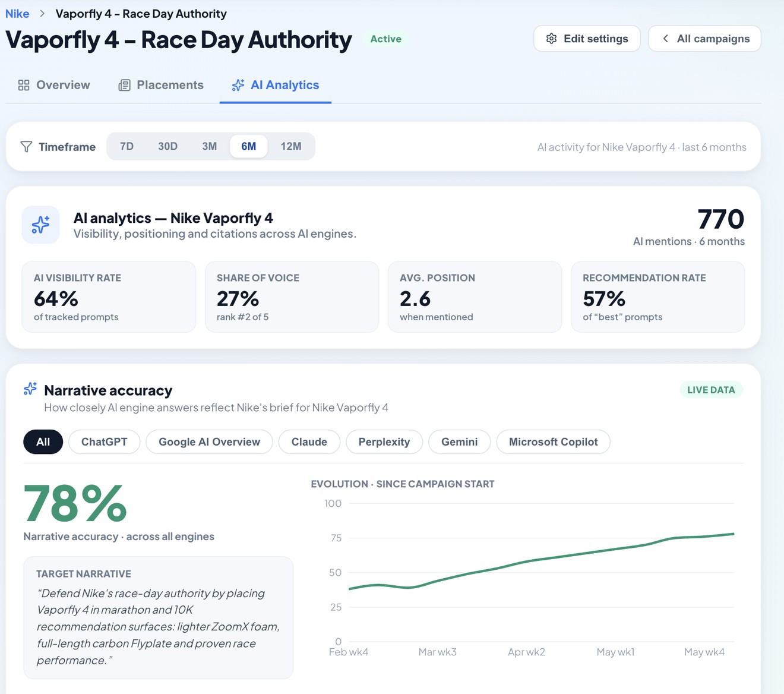Image resolution: width=784 pixels, height=694 pixels.
Task: Click the sparkle icon beside AI analytics heading
Action: pos(41,225)
